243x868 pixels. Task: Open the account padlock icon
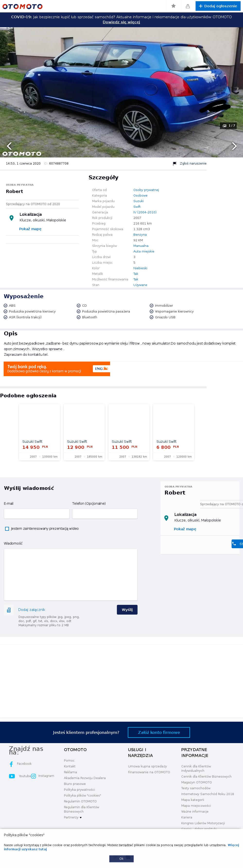[188, 6]
